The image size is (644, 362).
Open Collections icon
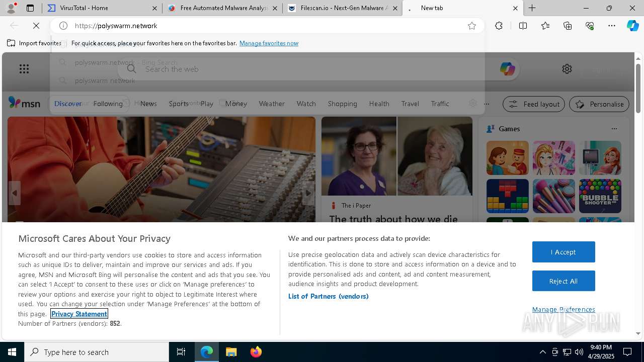coord(568,26)
